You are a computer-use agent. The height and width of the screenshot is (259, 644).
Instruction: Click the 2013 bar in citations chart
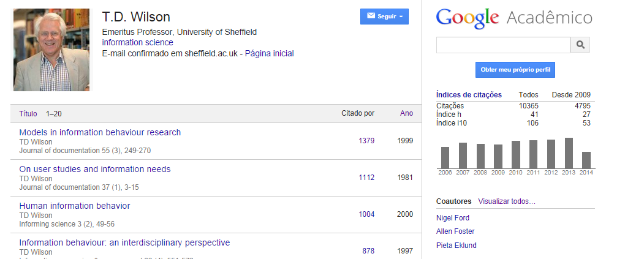click(x=569, y=153)
